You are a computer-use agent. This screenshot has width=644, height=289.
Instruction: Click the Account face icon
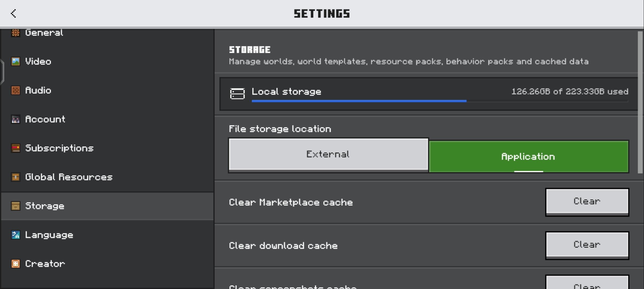pyautogui.click(x=16, y=119)
